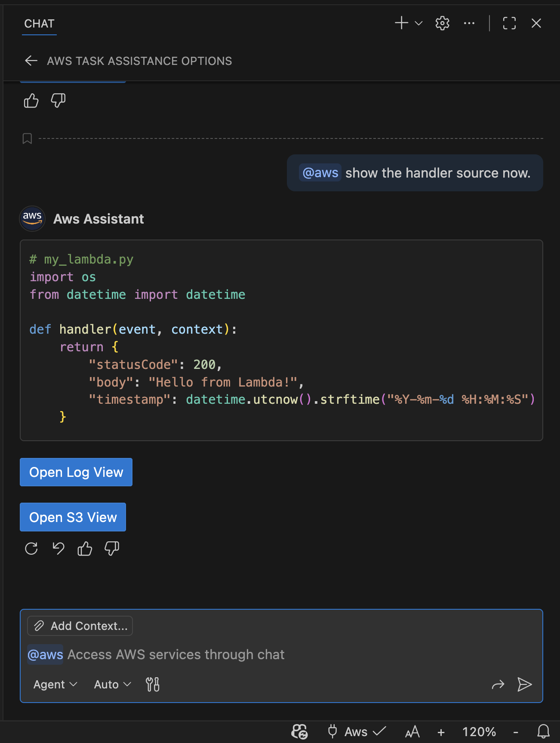Open the Agent mode dropdown

tap(55, 685)
